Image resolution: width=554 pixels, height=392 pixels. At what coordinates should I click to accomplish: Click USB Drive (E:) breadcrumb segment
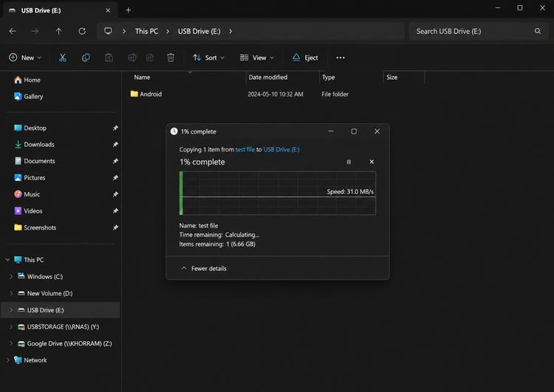199,31
